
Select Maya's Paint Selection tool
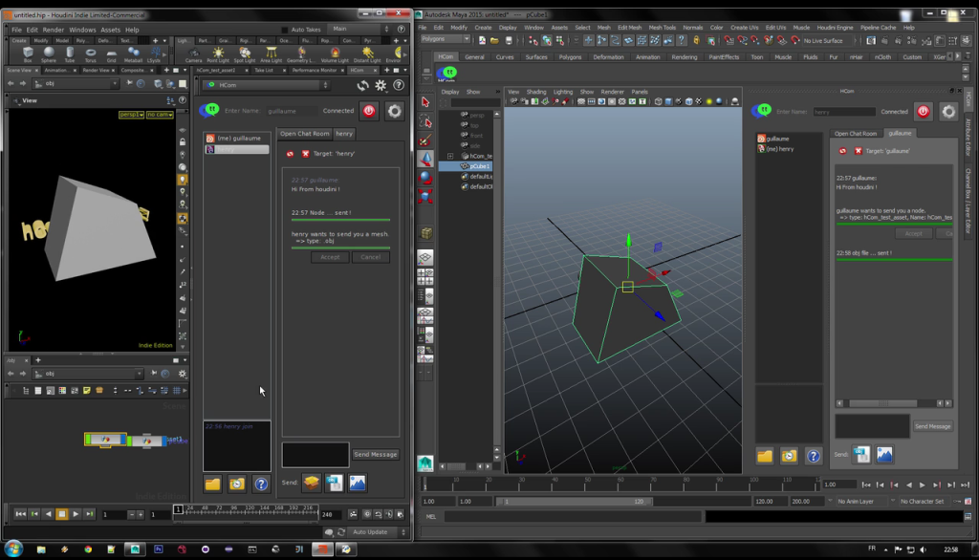[x=425, y=140]
